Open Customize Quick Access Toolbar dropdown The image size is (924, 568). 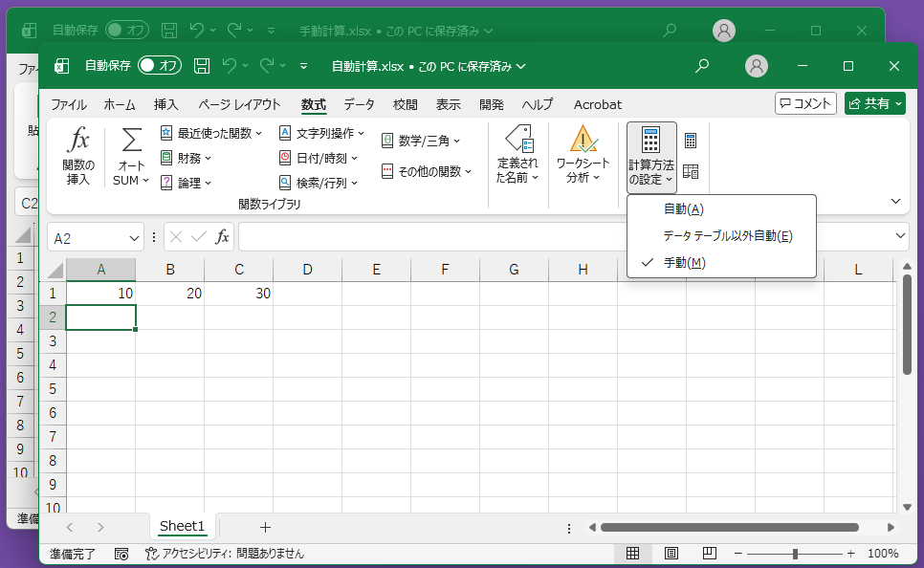(x=303, y=66)
